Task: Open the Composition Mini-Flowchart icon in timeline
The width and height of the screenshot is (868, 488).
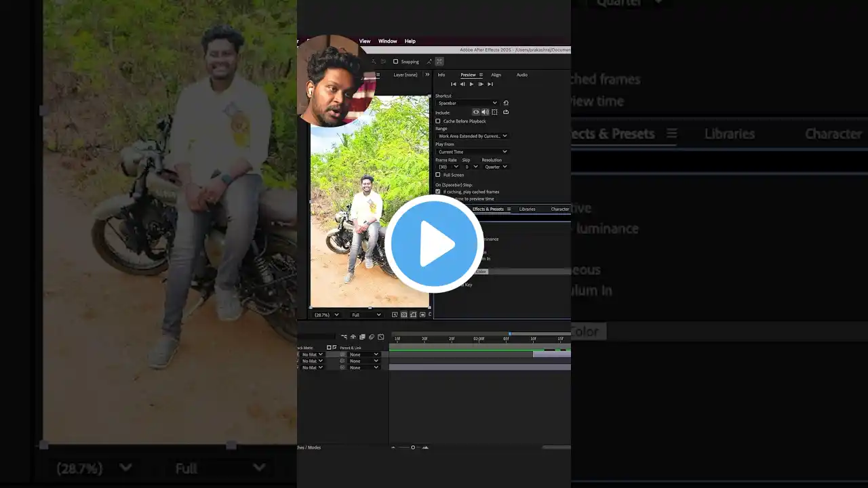Action: pyautogui.click(x=344, y=337)
